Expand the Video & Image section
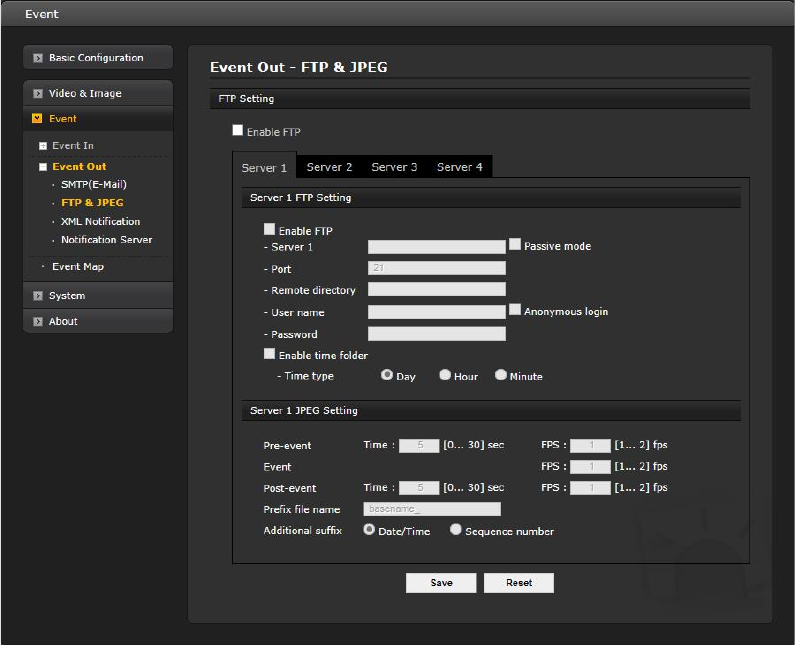795x645 pixels. [38, 94]
